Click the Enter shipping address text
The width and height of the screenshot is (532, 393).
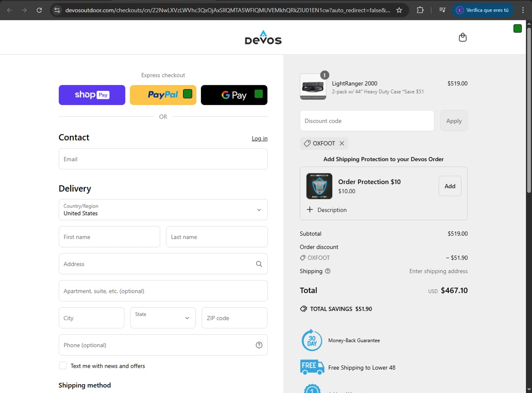click(438, 271)
